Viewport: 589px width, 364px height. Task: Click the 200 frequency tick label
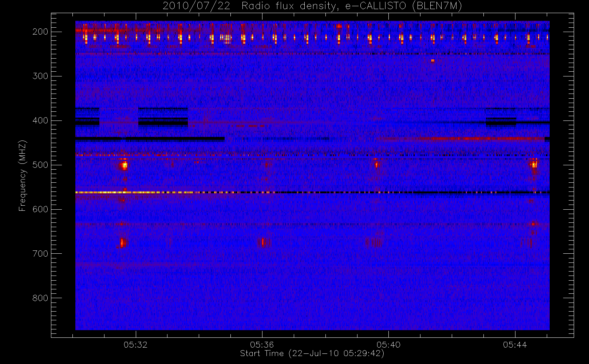(x=40, y=32)
